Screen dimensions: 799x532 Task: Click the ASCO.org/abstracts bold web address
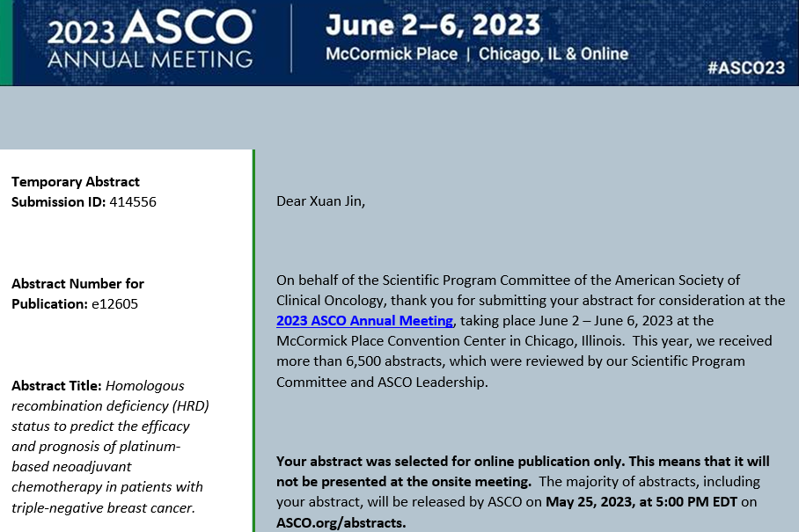click(341, 522)
